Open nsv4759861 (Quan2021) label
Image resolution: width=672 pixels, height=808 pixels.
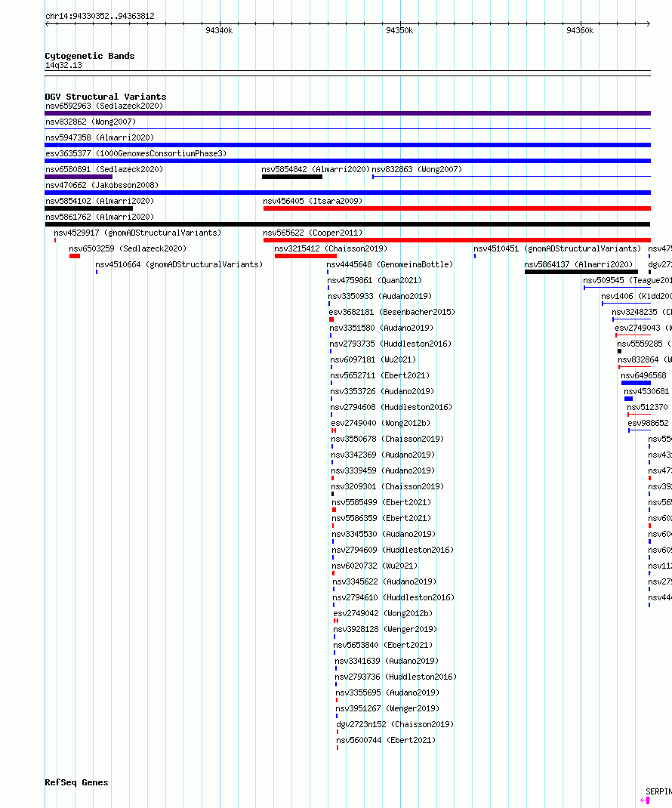click(375, 280)
